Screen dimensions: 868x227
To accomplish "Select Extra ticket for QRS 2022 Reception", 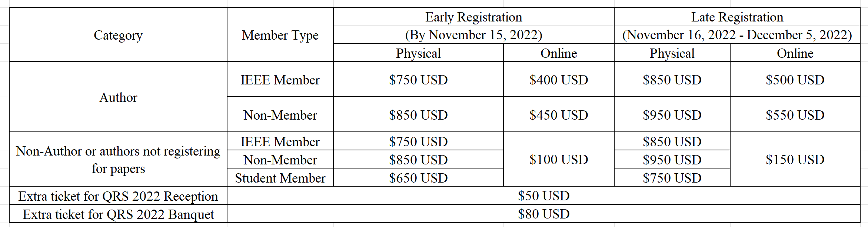I will 118,196.
